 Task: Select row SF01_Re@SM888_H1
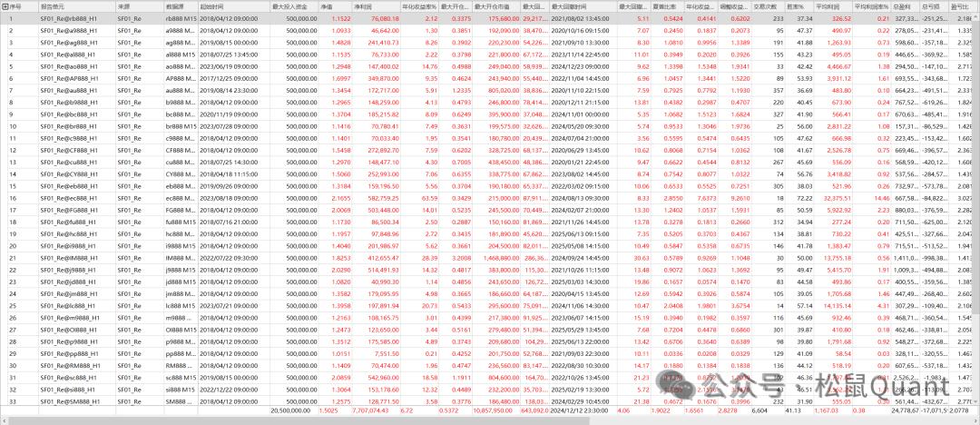pyautogui.click(x=68, y=400)
